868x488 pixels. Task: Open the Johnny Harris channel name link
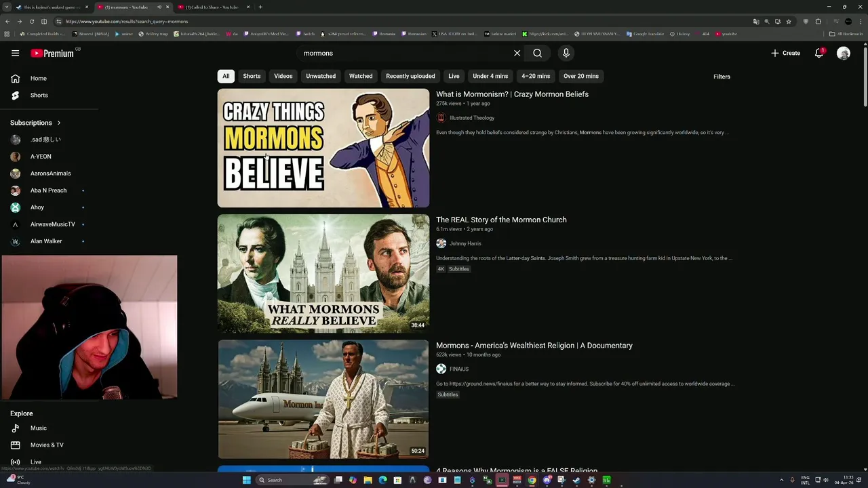[465, 243]
